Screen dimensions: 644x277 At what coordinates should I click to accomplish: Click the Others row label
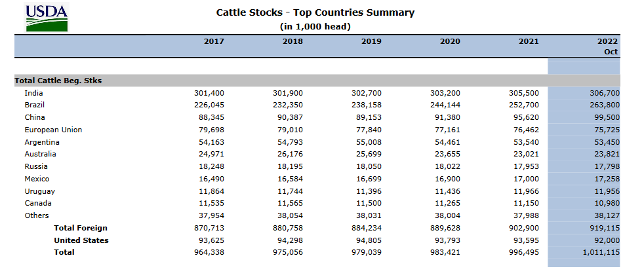pos(37,215)
